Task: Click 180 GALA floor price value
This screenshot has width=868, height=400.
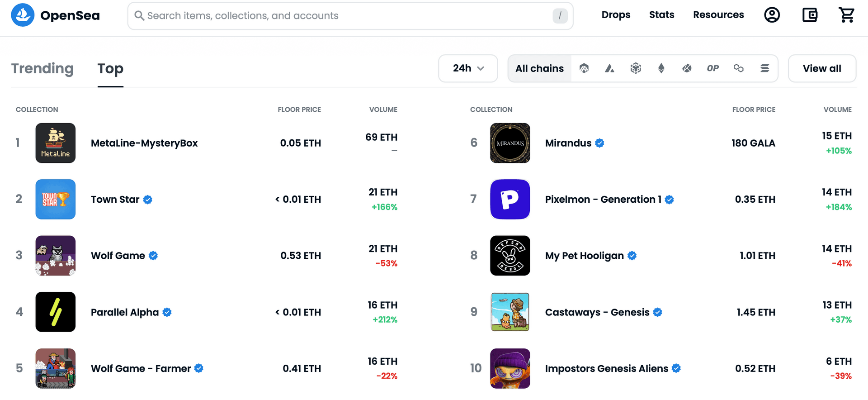Action: (x=753, y=143)
